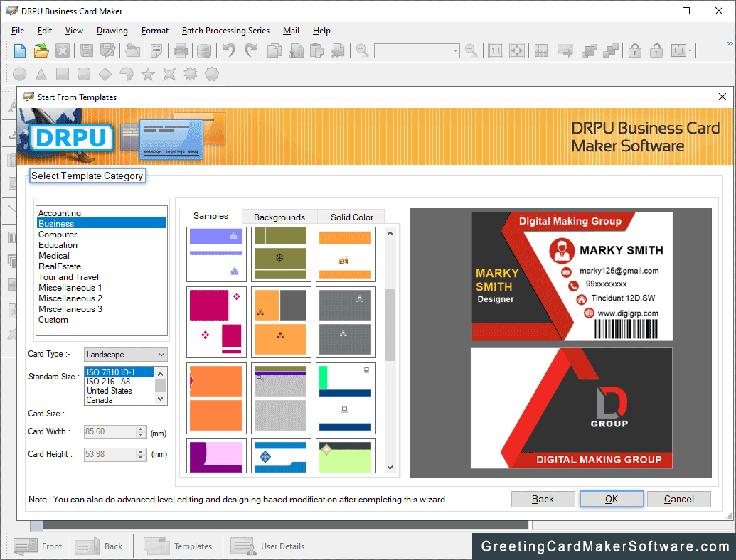The image size is (736, 560).
Task: Switch to the Backgrounds tab
Action: click(x=279, y=217)
